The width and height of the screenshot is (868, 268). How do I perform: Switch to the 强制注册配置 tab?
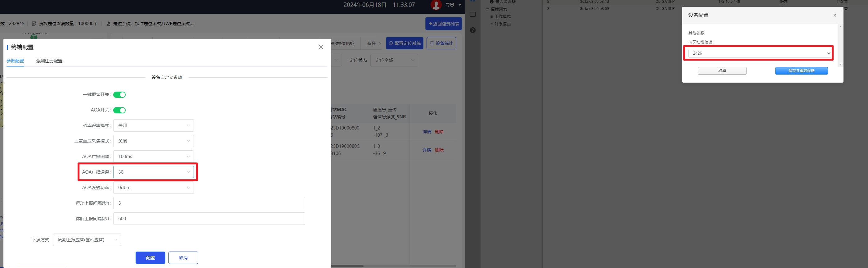tap(49, 61)
